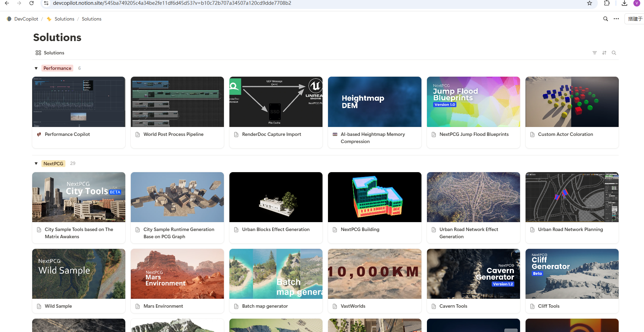This screenshot has height=332, width=644.
Task: Open Custom Actor Coloration cover image
Action: pyautogui.click(x=572, y=102)
